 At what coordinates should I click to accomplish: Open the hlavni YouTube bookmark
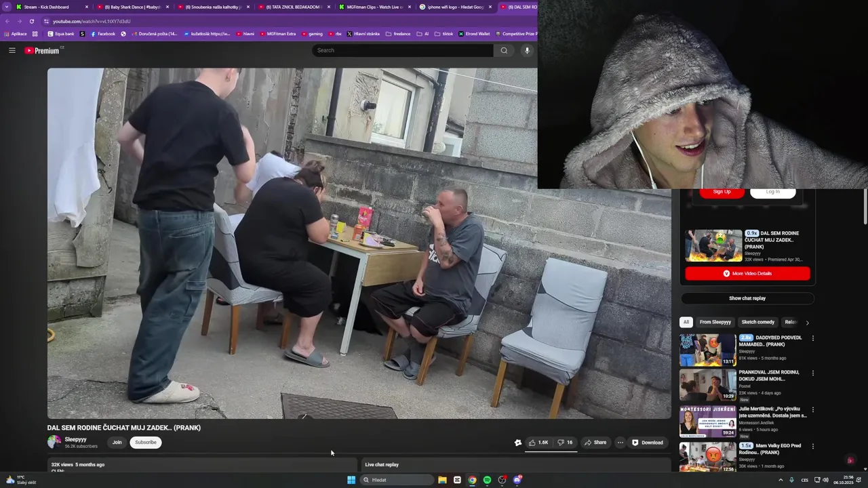pos(245,33)
